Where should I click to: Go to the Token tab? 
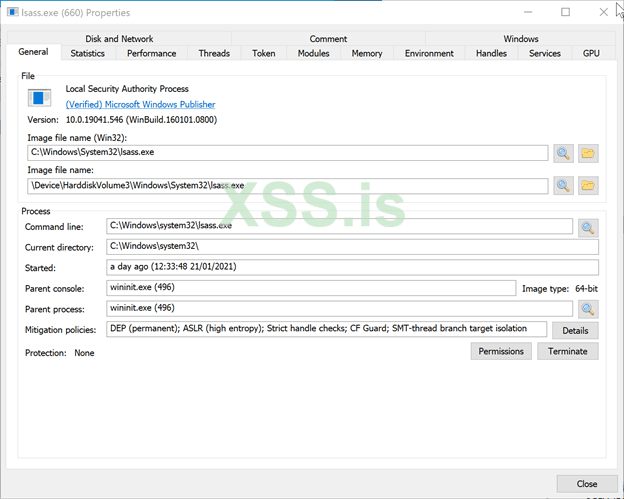263,53
